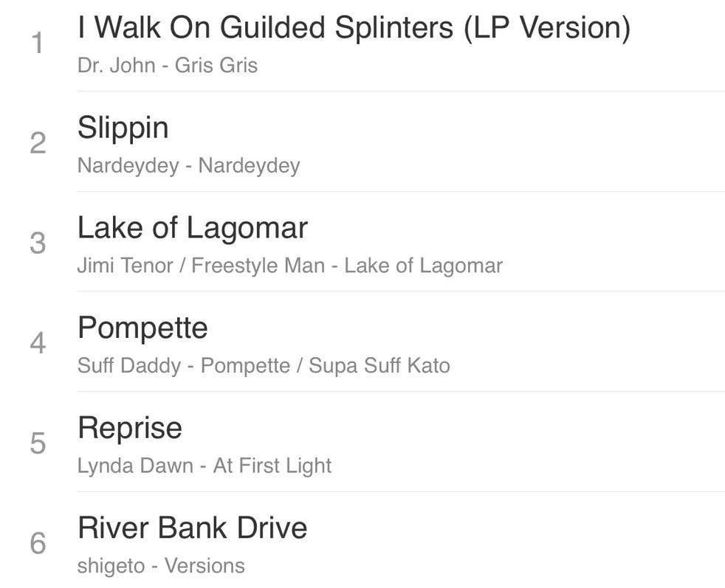Select track number 6

(x=38, y=543)
